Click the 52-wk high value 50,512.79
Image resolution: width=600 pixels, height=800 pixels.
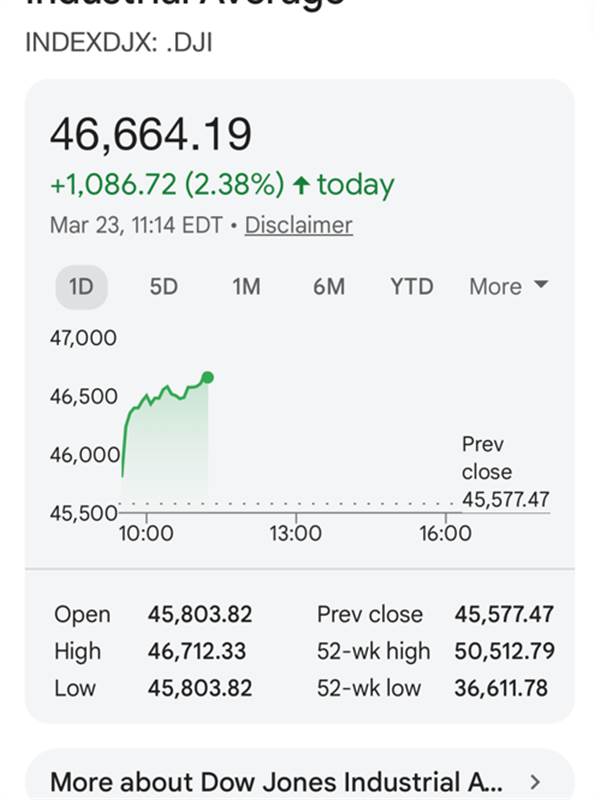click(504, 651)
